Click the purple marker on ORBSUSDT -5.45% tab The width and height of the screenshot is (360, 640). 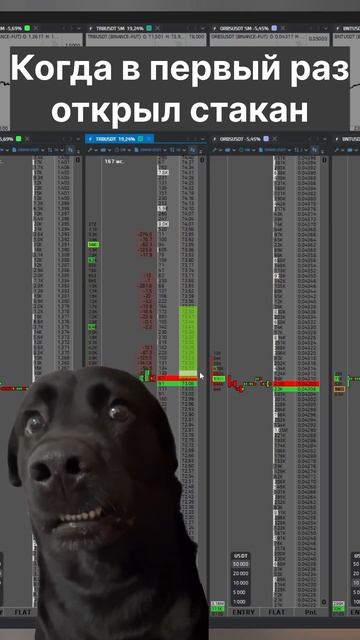coord(267,139)
